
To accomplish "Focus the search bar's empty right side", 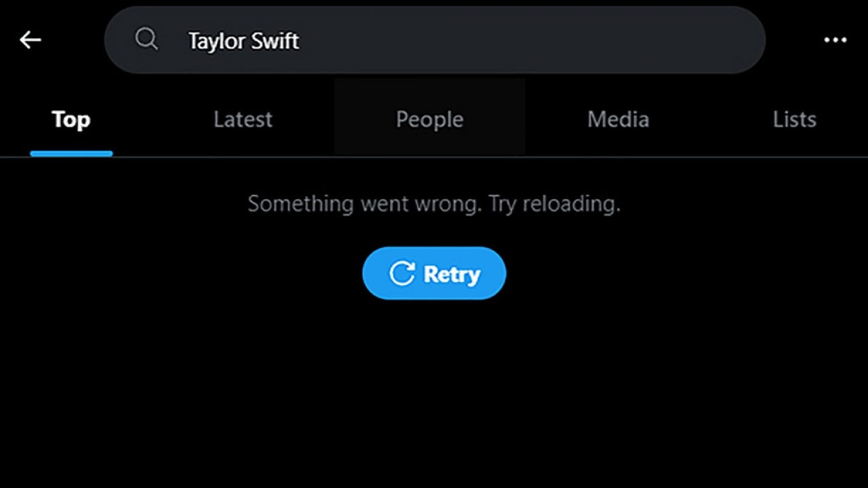I will [x=536, y=40].
